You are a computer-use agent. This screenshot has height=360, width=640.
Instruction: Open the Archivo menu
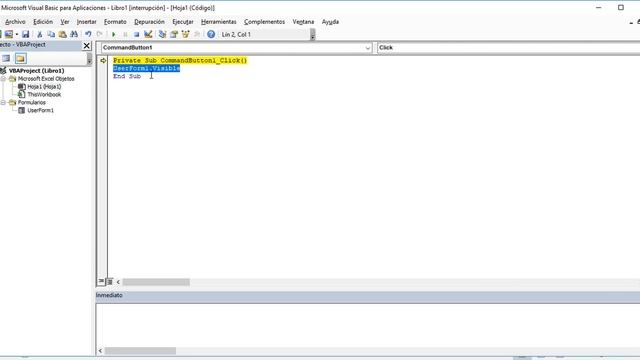click(x=15, y=22)
